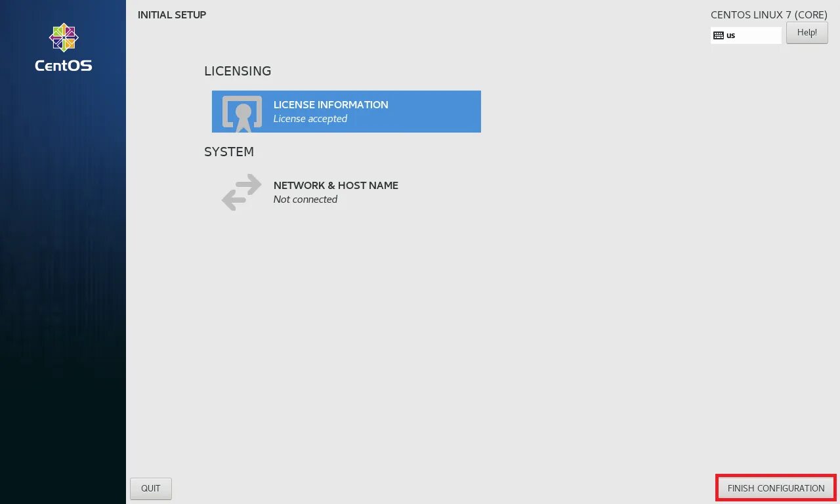Quit the initial setup
Image resolution: width=840 pixels, height=504 pixels.
pos(151,488)
